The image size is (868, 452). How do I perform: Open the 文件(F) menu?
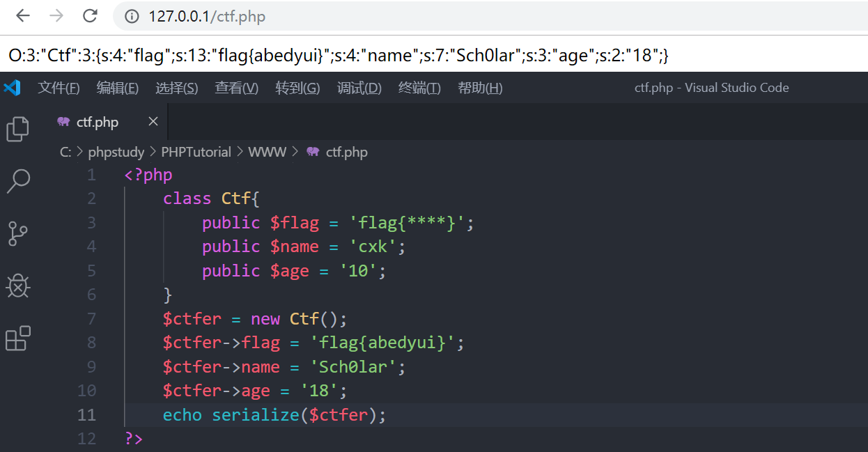59,88
